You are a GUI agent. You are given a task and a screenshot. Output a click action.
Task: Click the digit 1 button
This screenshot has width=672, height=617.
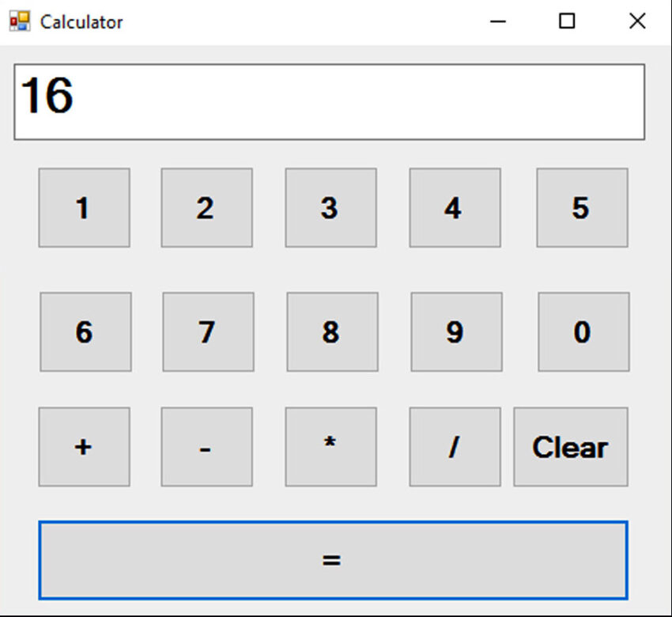pyautogui.click(x=84, y=207)
